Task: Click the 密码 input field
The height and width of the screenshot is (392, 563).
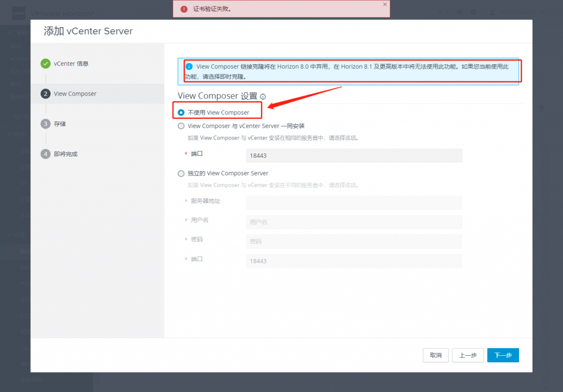Action: 354,241
